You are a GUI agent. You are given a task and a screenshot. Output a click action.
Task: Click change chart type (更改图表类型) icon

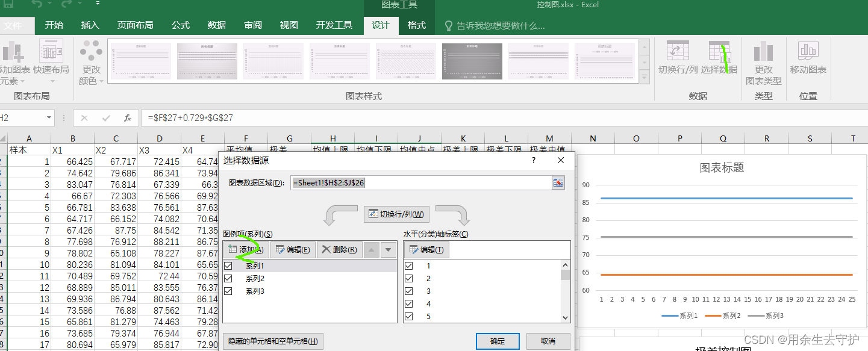[x=764, y=62]
